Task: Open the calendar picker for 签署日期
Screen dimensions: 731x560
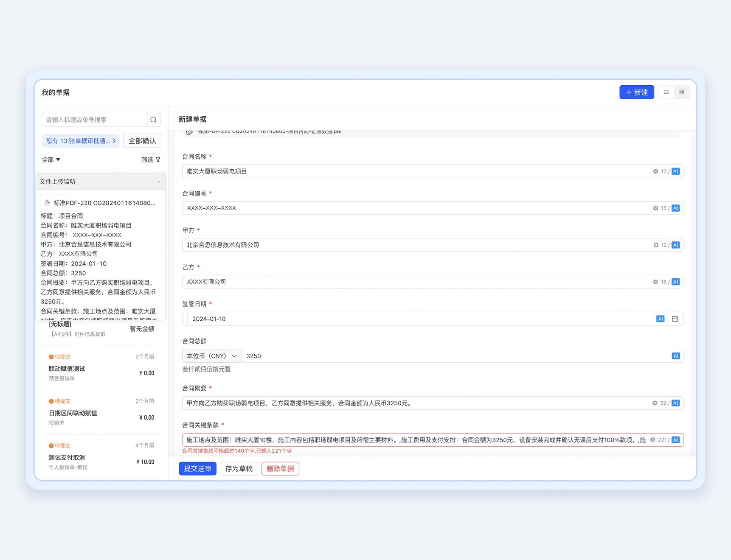Action: (x=675, y=319)
